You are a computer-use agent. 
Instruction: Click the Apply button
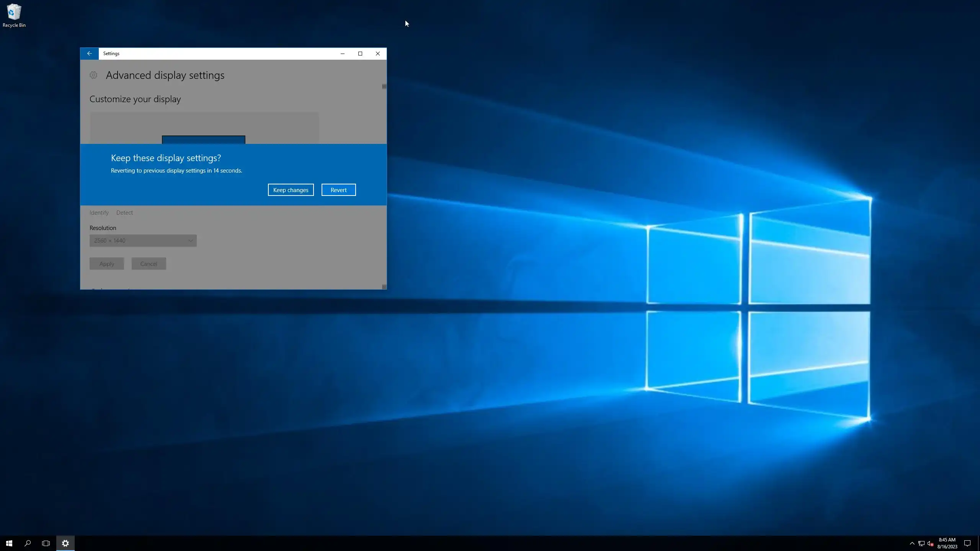click(106, 264)
